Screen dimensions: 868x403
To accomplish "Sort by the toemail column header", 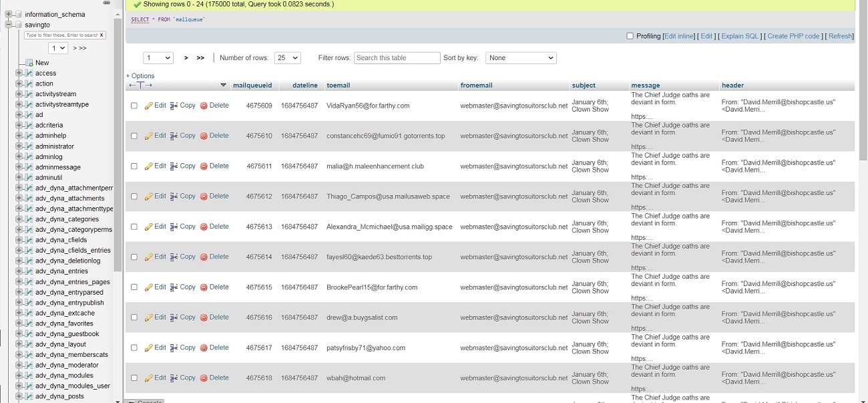I will [339, 86].
